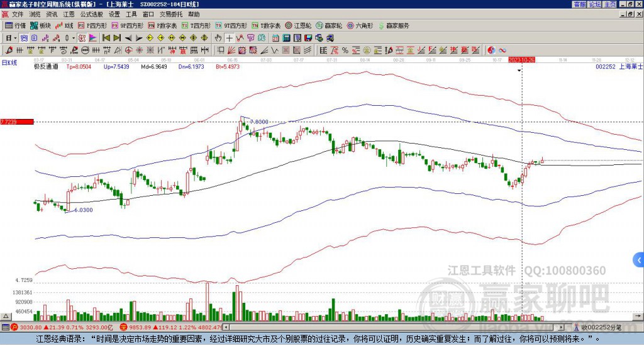
Task: Expand the chart-type candle dropdown arrow
Action: point(74,38)
